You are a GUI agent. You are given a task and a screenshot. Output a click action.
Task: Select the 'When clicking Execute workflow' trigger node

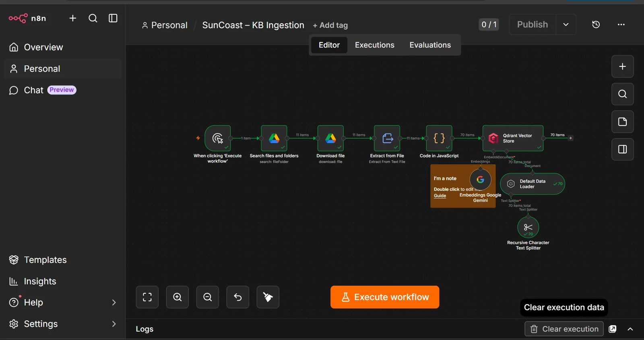218,138
